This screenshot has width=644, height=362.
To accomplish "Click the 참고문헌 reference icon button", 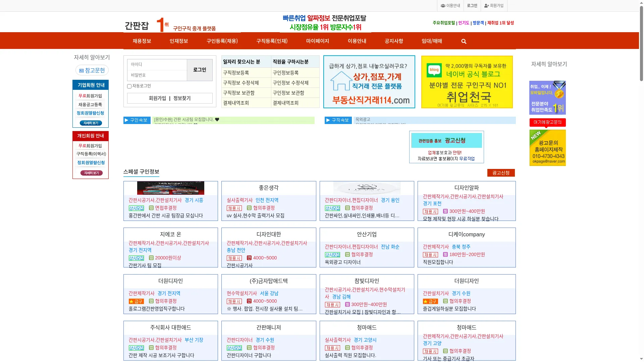I will [x=92, y=70].
